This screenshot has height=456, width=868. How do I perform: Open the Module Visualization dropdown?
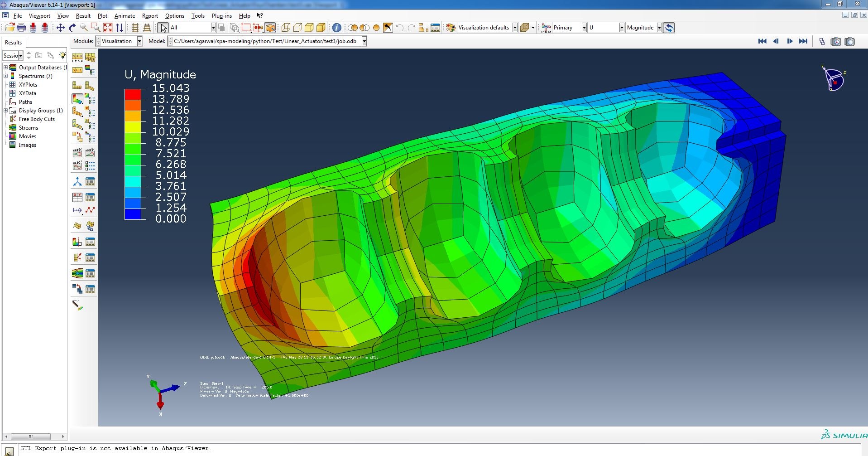pos(139,41)
